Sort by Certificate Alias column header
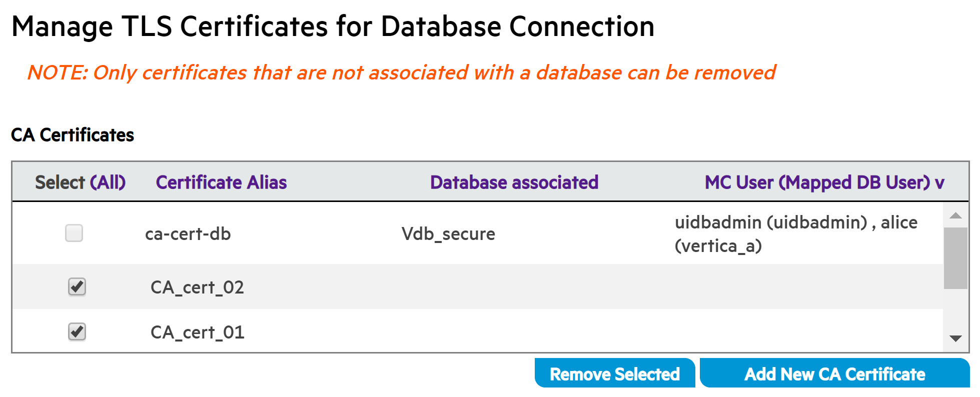The image size is (980, 397). (221, 182)
